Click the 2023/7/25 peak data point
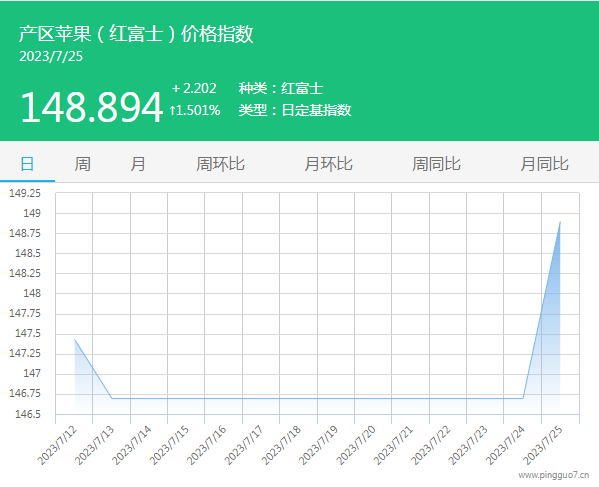Viewport: 599px width, 487px height. 560,222
